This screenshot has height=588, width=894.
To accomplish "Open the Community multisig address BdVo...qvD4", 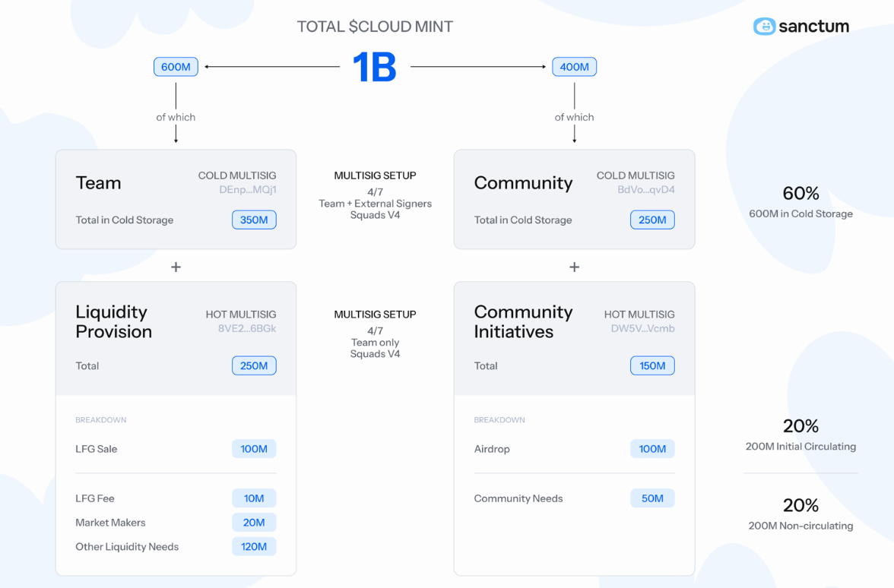I will click(646, 190).
